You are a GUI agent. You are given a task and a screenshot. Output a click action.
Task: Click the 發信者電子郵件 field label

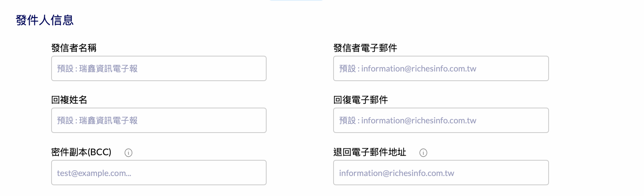coord(365,48)
